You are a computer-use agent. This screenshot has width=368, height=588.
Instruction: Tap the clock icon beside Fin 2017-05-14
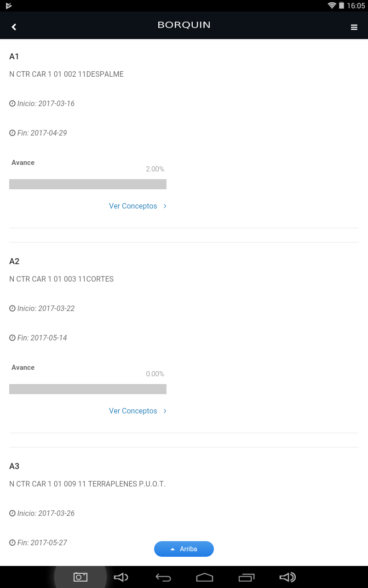click(x=12, y=338)
